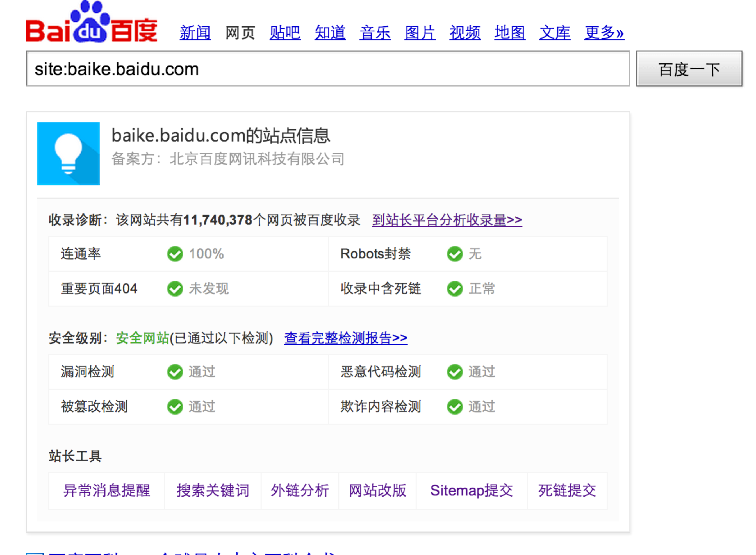
Task: Click the 漏洞检测 label
Action: click(x=88, y=372)
